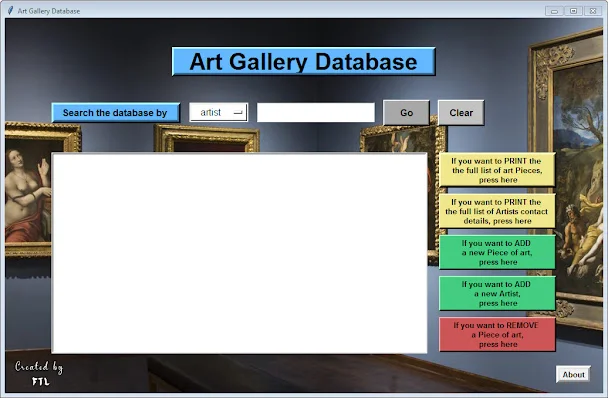
Task: Click the dropdown indicator beside artist
Action: pos(238,113)
